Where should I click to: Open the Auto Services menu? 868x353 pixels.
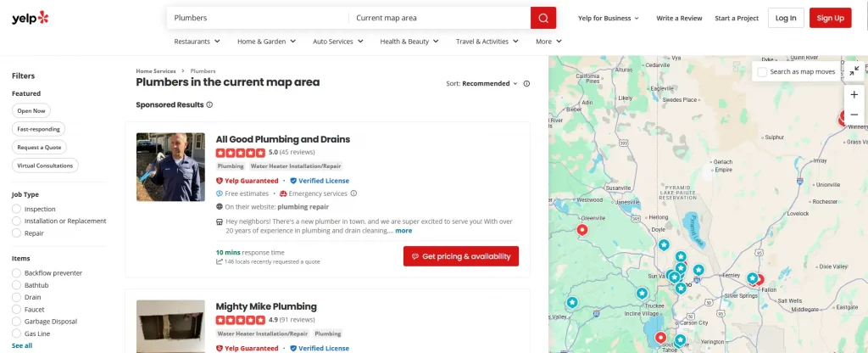tap(340, 42)
